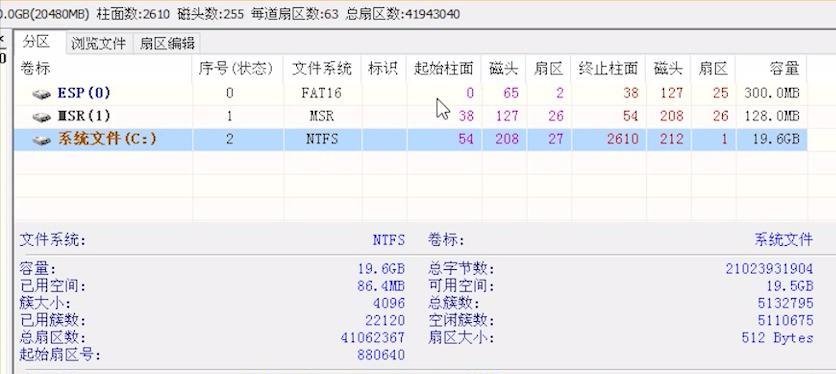Sort by the 序号(状态) column header
The image size is (836, 374).
[237, 68]
